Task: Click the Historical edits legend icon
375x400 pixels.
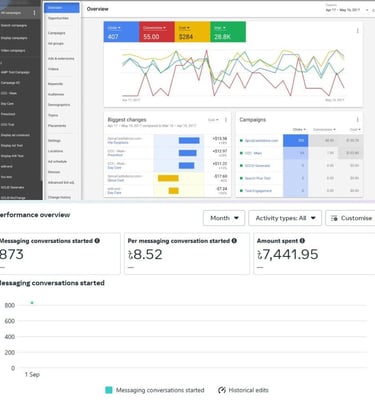Action: 222,390
